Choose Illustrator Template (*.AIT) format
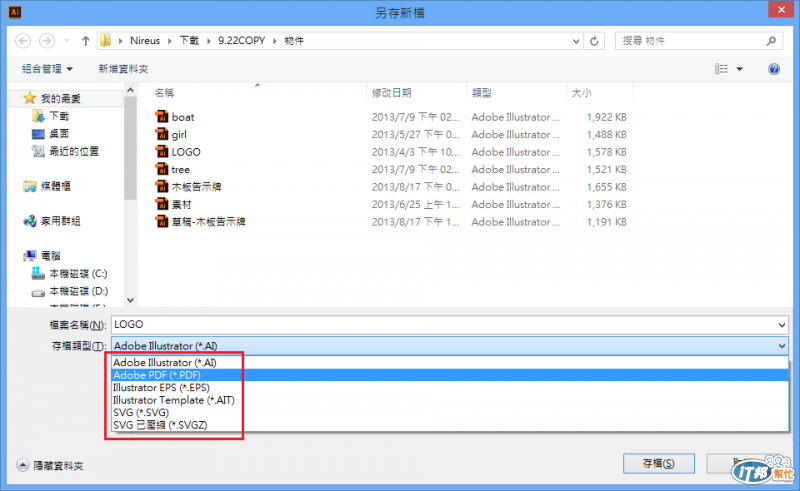Screen dimensions: 800x491 (x=450, y=400)
